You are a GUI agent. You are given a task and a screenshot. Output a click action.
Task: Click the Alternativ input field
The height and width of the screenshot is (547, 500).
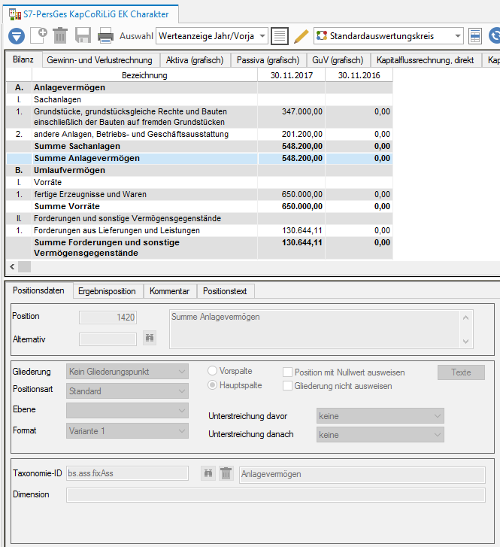pyautogui.click(x=108, y=339)
